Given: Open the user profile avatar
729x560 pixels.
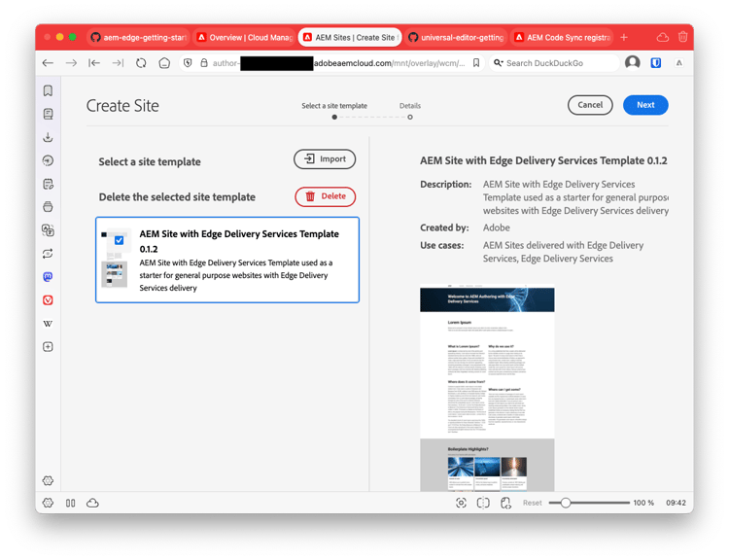Looking at the screenshot, I should click(633, 62).
